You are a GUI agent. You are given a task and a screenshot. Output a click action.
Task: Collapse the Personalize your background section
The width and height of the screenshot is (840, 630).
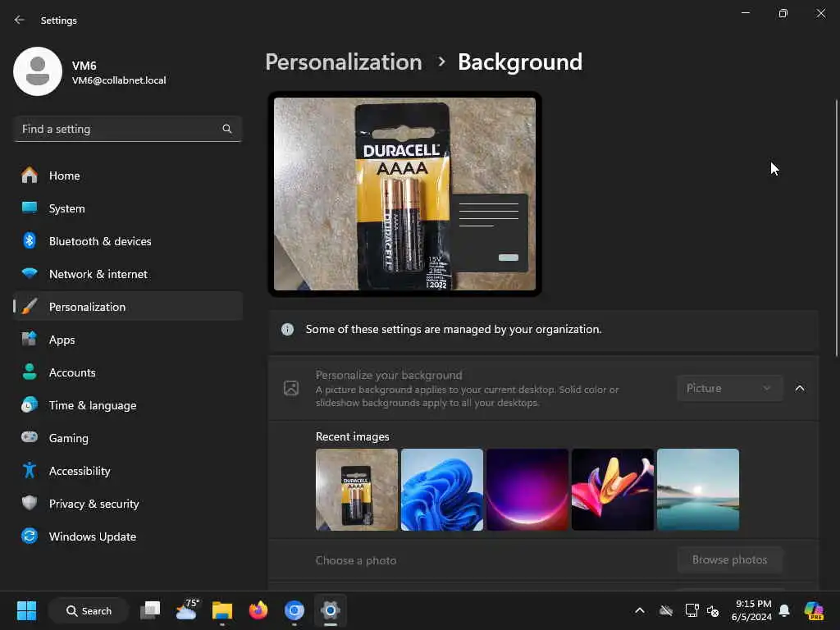[x=800, y=388]
